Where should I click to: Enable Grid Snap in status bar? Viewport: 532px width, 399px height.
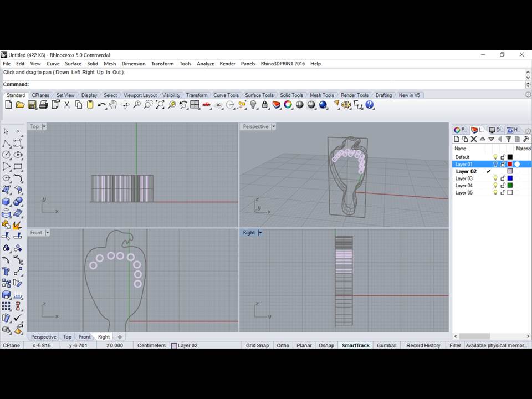(x=257, y=345)
